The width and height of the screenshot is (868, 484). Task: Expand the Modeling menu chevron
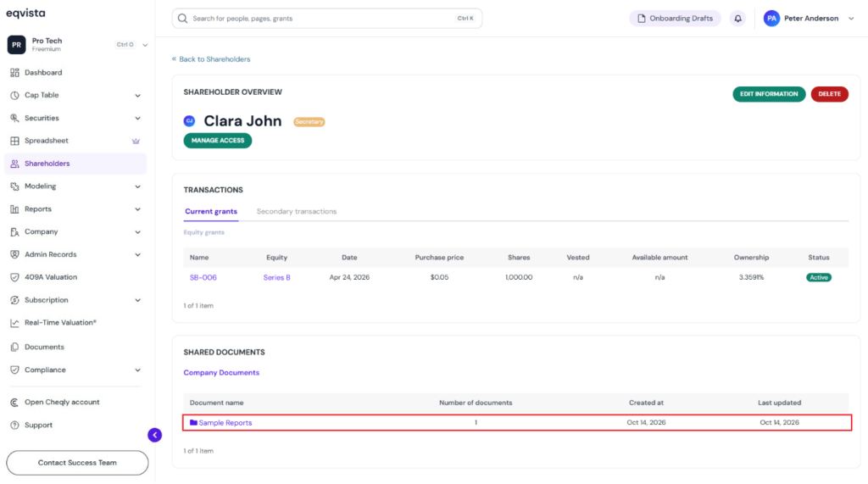point(138,186)
